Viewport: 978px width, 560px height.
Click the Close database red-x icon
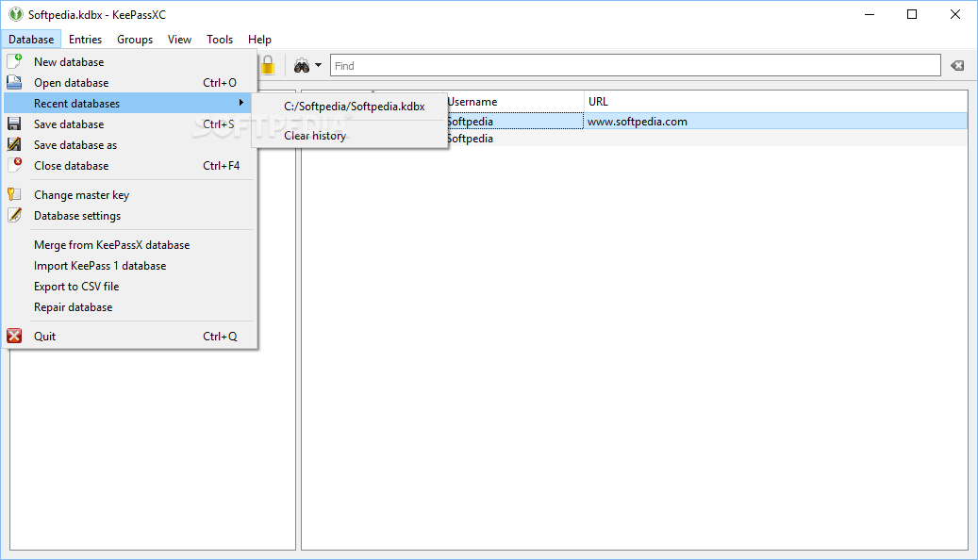pos(14,165)
